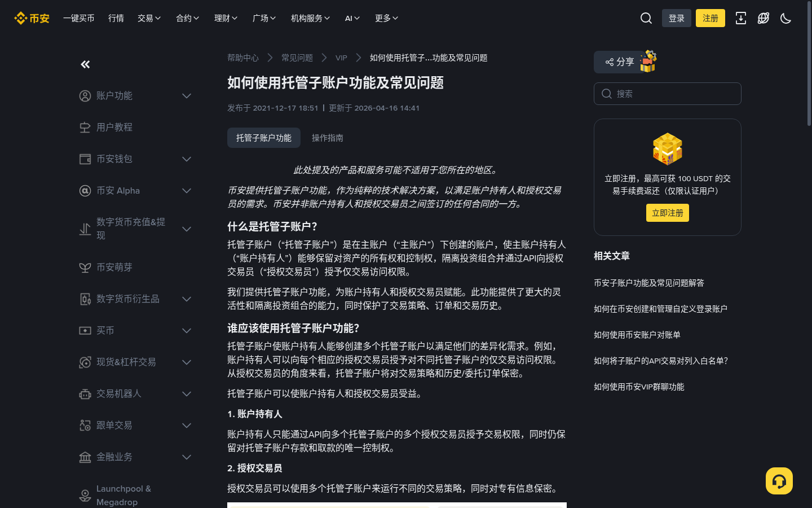812x508 pixels.
Task: Expand the 币安钱包 chevron
Action: point(187,159)
